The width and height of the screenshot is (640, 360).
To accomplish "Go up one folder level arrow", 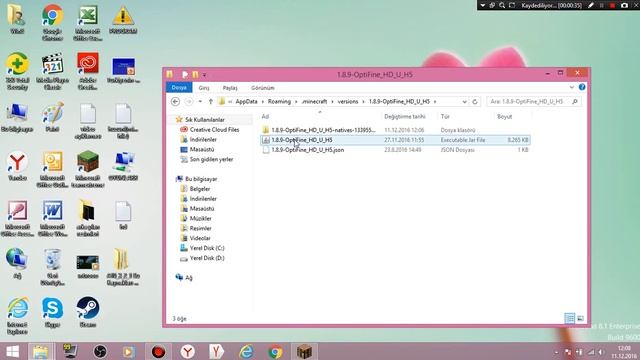I will coord(211,102).
